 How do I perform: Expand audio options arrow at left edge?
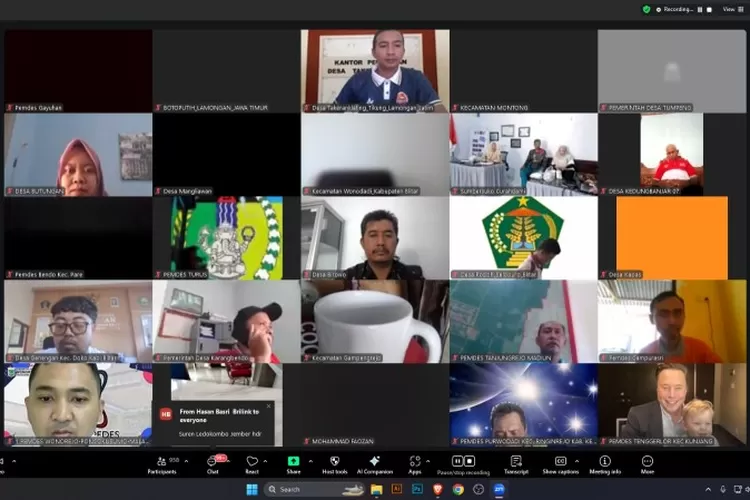pyautogui.click(x=14, y=461)
